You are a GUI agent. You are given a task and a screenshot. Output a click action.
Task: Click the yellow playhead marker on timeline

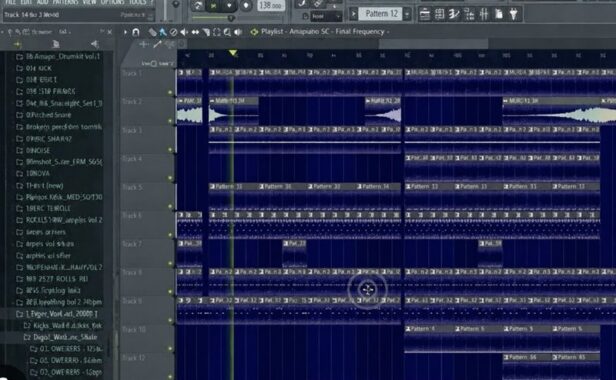click(233, 53)
